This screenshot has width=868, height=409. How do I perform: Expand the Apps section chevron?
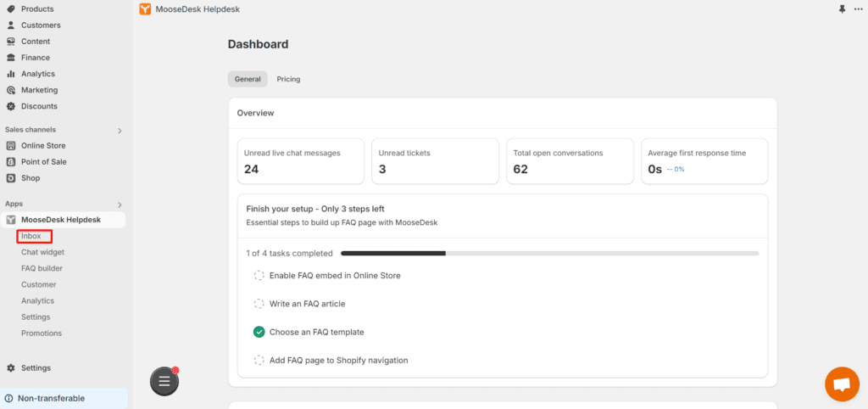tap(120, 205)
